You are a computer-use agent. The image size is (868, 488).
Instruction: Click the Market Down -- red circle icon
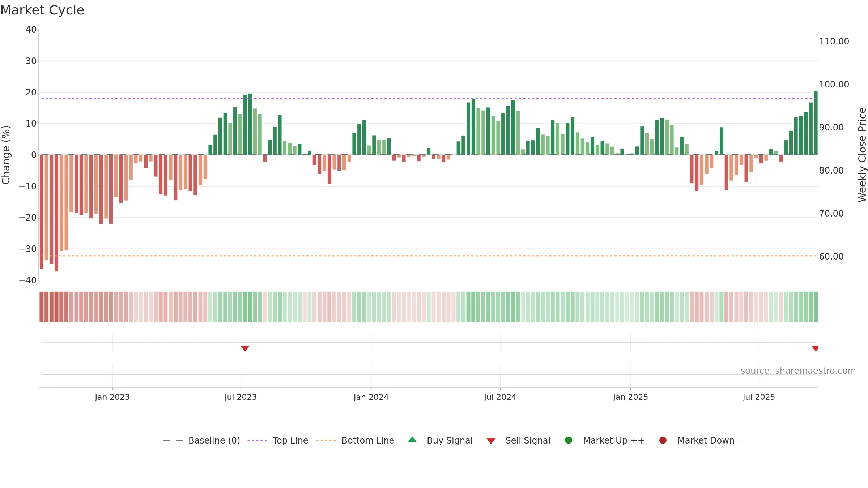point(663,440)
